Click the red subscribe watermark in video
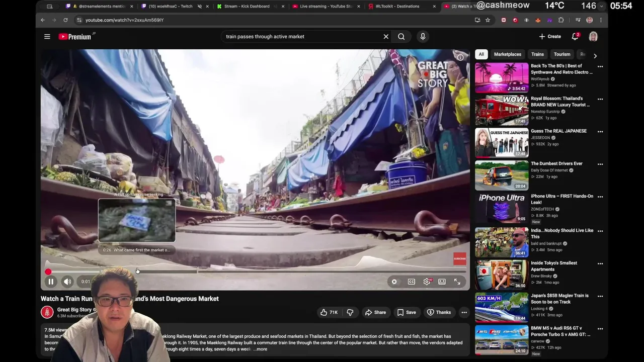This screenshot has height=362, width=644. point(460,259)
